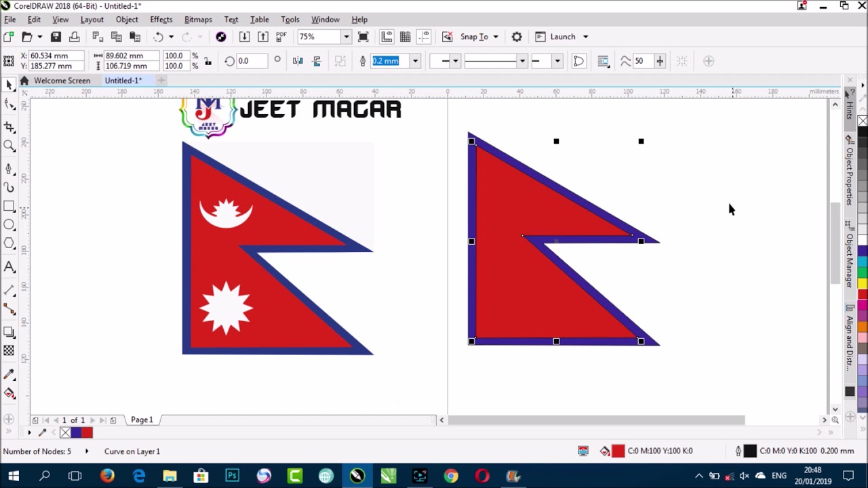Screen dimensions: 868x488
Task: Open the Object menu
Action: (127, 20)
